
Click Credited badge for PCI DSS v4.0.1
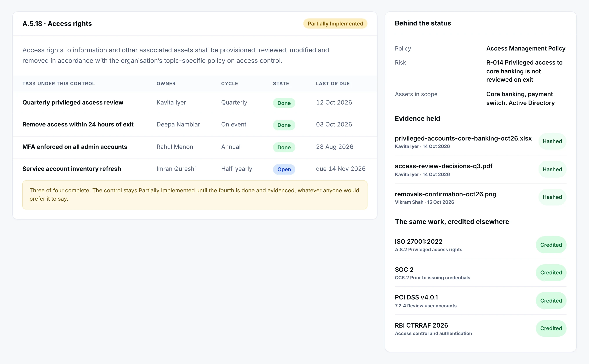click(551, 301)
